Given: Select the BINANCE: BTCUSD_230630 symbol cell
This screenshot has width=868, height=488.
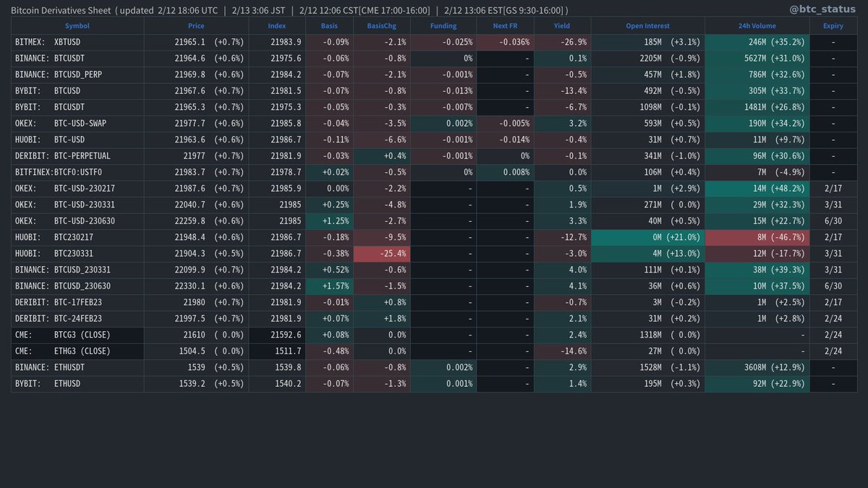Looking at the screenshot, I should click(77, 286).
